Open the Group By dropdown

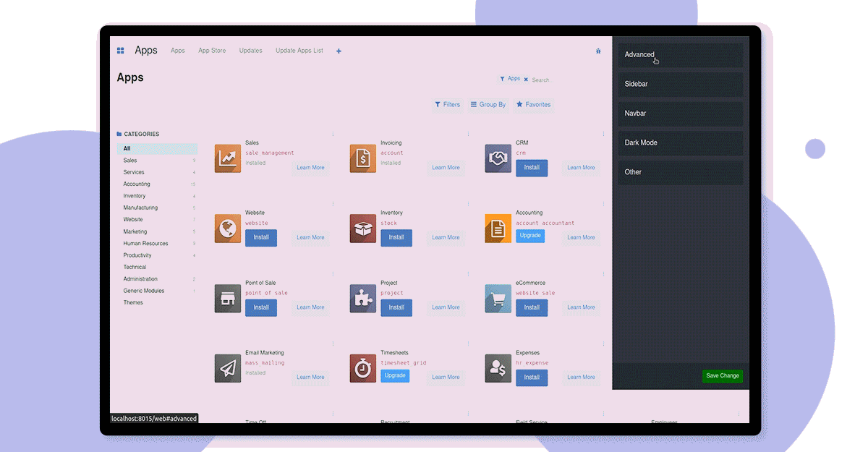[488, 105]
